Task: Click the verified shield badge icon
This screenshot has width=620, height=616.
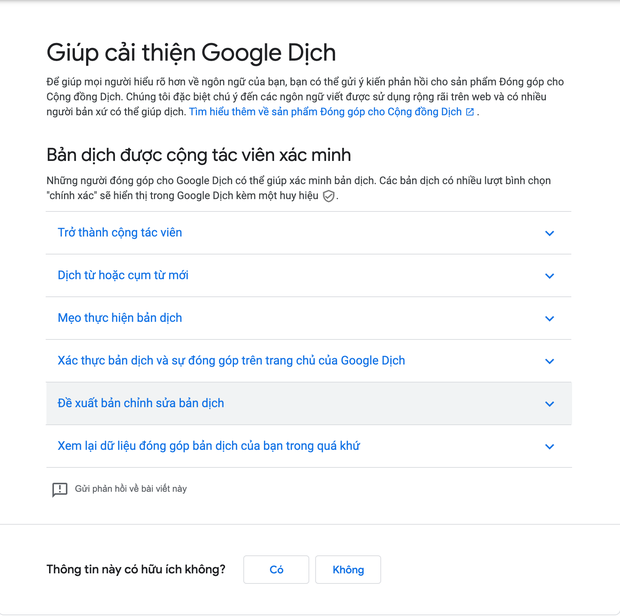Action: [328, 197]
